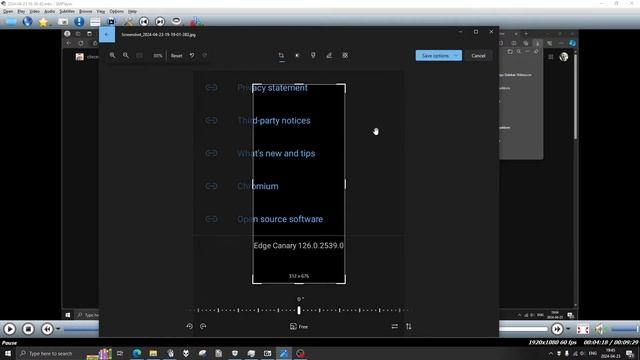Open the SMPlayer Options menu
Viewport: 640px width, 360px height.
pos(116,11)
